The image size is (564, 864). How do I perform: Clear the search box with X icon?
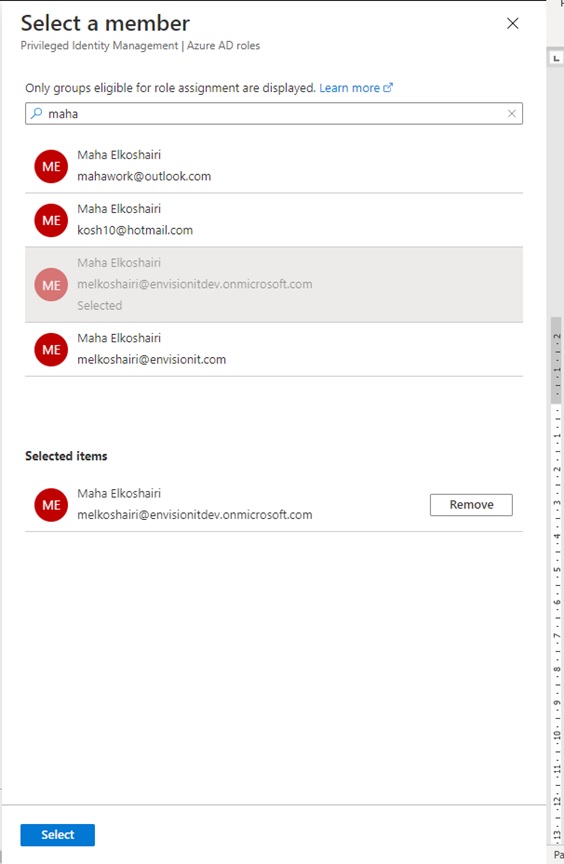(511, 114)
